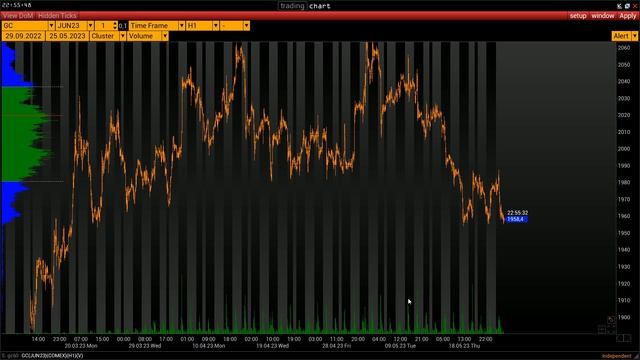This screenshot has height=360, width=640.
Task: Open the View DoM menu
Action: tap(18, 16)
